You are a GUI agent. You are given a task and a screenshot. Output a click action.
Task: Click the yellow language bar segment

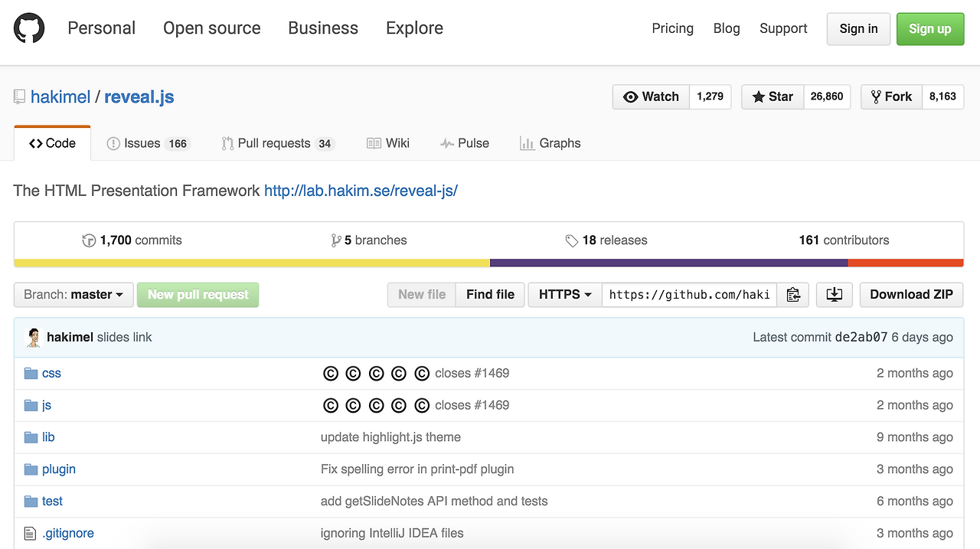(252, 263)
